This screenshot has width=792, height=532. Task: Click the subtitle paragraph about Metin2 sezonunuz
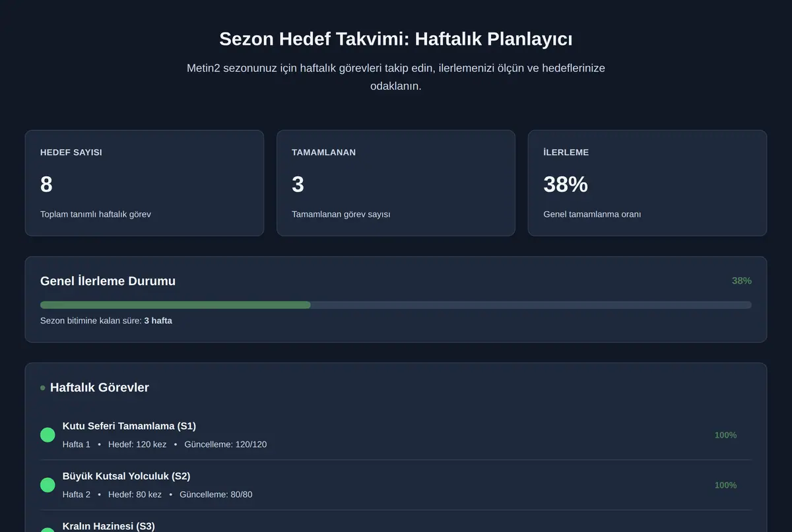(x=396, y=77)
